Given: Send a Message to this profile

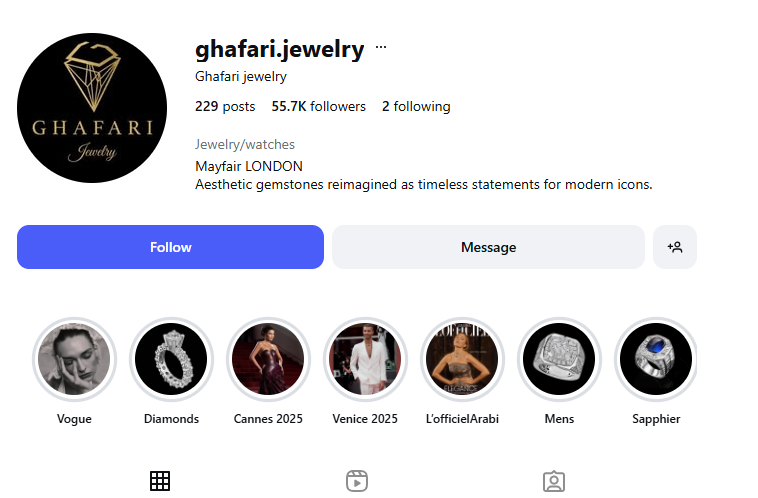Looking at the screenshot, I should point(488,247).
